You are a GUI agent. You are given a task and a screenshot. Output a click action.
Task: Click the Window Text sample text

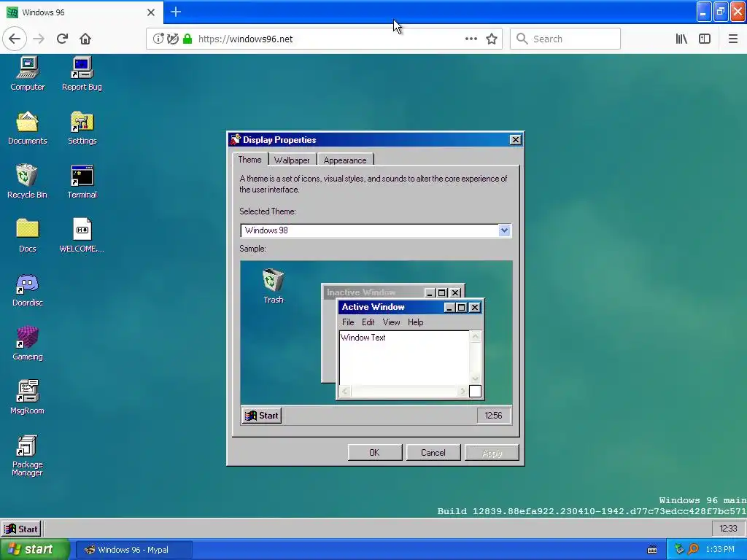point(363,338)
